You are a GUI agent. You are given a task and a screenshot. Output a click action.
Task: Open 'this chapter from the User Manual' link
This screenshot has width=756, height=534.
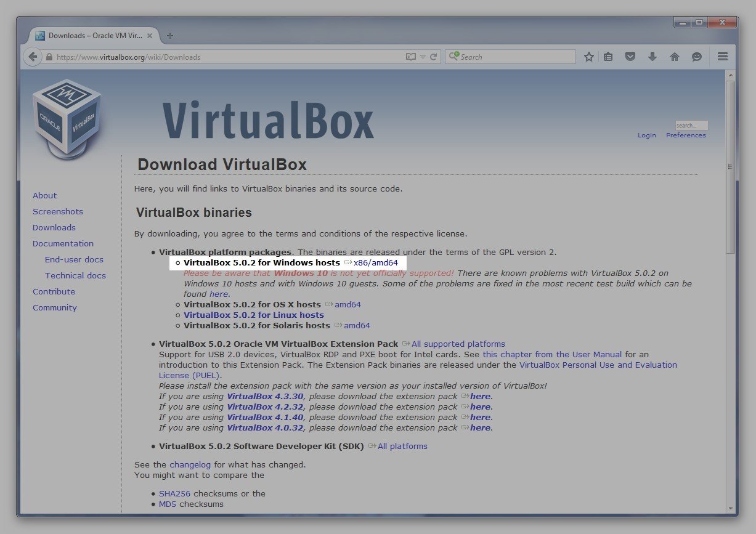(552, 354)
